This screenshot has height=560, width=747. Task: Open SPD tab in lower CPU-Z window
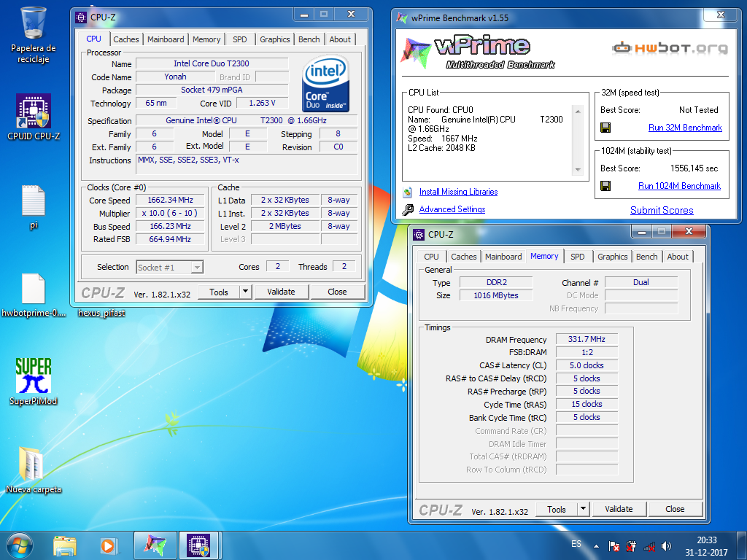tap(578, 257)
